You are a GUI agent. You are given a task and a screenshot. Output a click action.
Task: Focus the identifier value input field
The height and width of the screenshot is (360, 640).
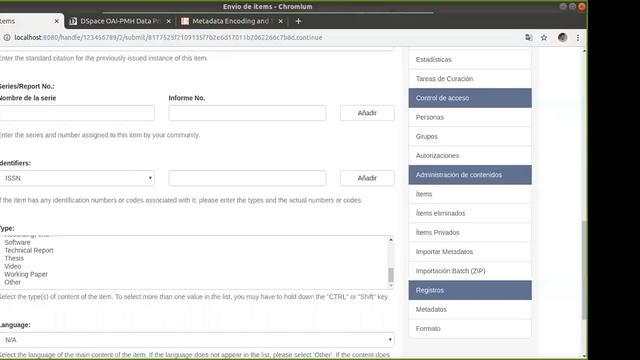click(247, 178)
